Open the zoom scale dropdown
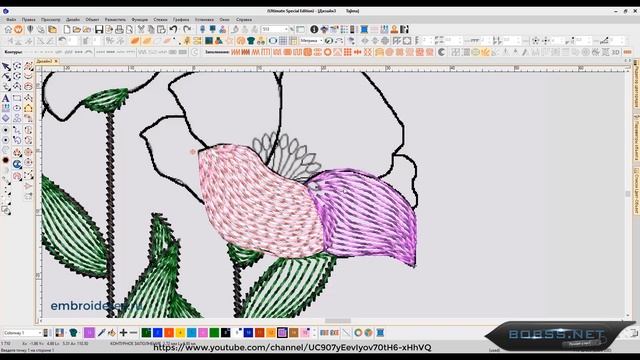 point(286,29)
